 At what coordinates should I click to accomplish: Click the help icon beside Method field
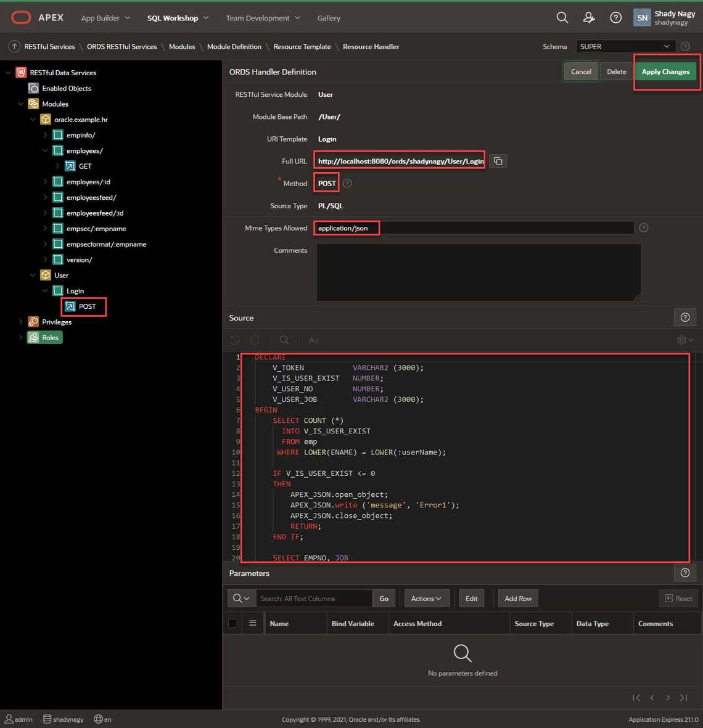(347, 184)
